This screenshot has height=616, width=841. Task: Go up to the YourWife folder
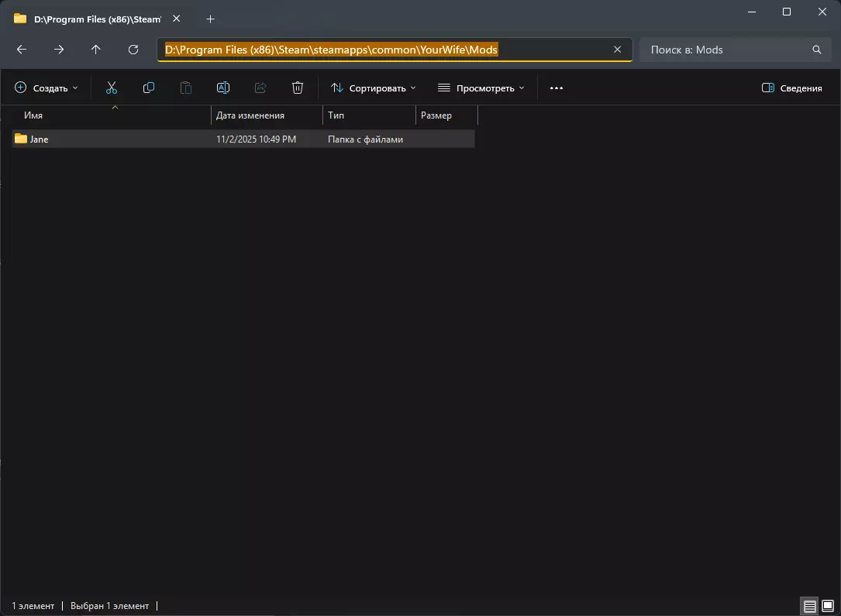[96, 50]
